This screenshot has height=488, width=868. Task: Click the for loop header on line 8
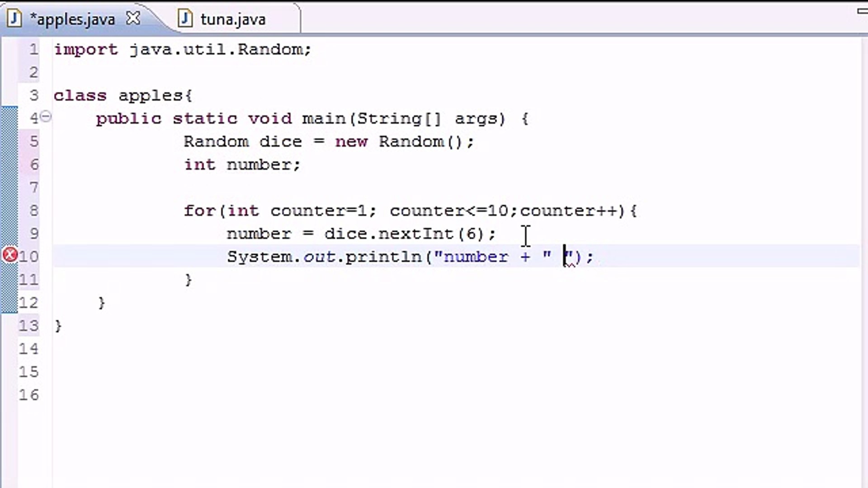pos(410,211)
